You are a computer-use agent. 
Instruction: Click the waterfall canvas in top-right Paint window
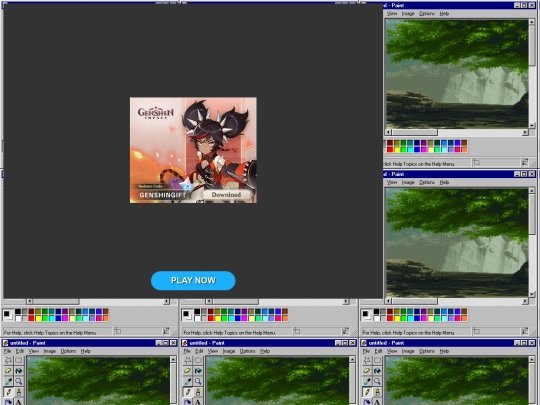(457, 74)
